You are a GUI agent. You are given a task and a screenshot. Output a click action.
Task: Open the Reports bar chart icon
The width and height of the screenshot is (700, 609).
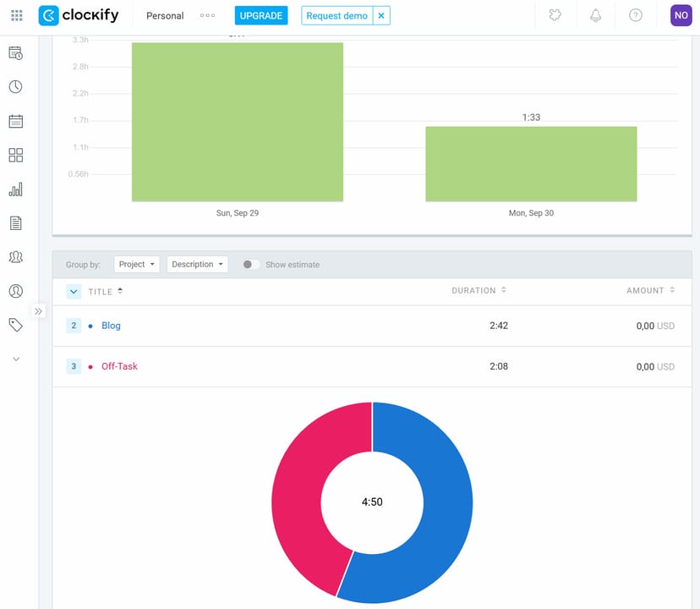(15, 189)
